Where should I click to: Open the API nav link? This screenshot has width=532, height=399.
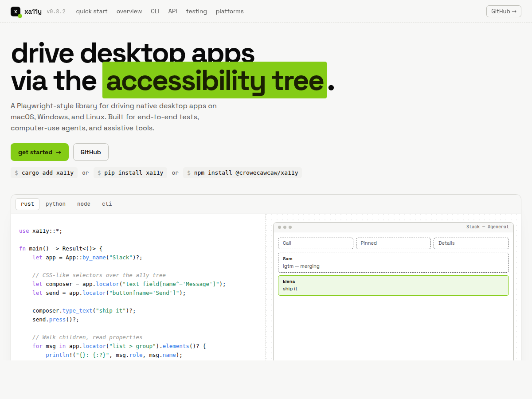173,12
